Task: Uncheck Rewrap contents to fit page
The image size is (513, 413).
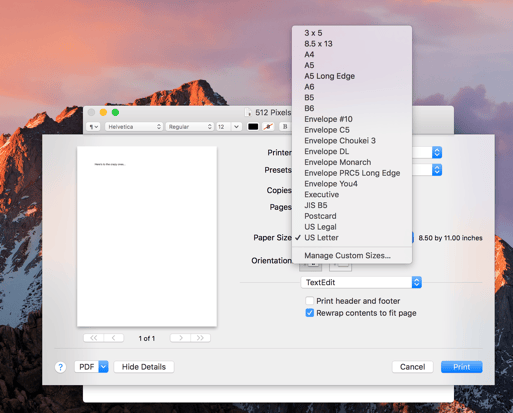Action: (x=309, y=313)
